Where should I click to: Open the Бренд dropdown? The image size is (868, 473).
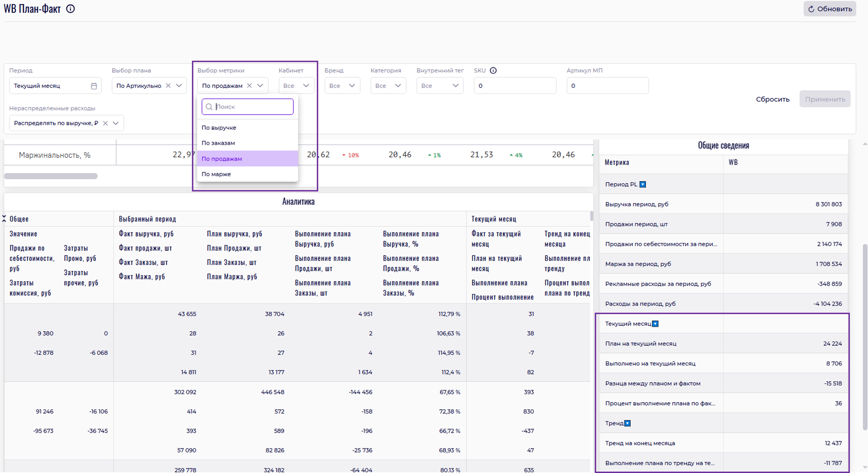pyautogui.click(x=342, y=86)
